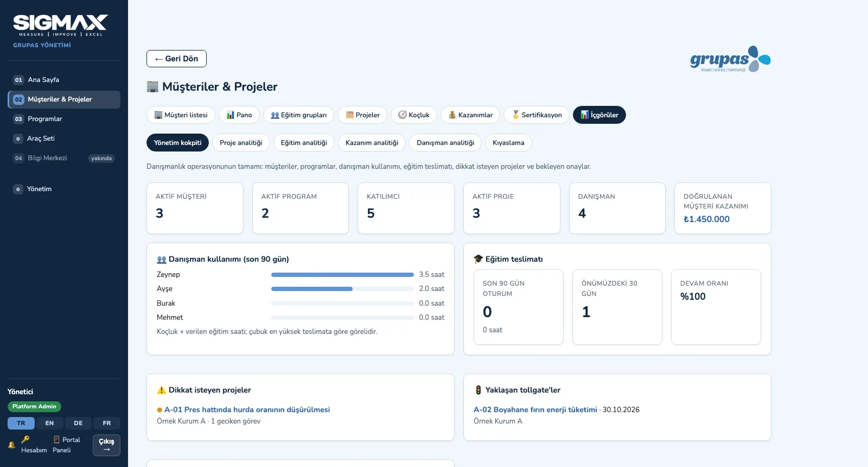Open the Kazanım analitiği sub-tab

372,143
